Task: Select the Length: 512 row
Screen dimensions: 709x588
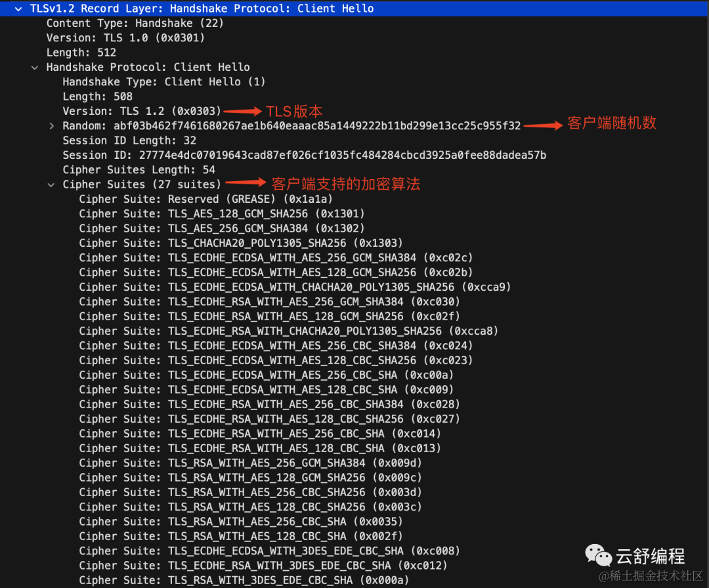Action: click(x=81, y=52)
